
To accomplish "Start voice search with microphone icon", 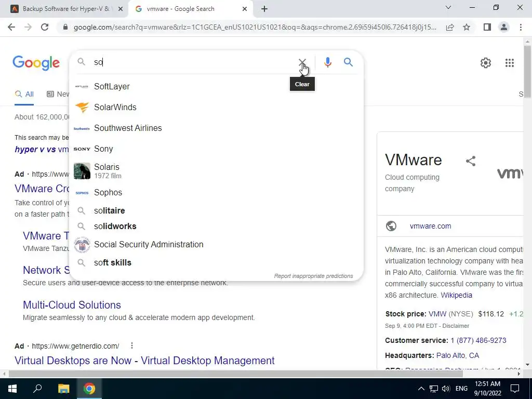I will tap(327, 62).
